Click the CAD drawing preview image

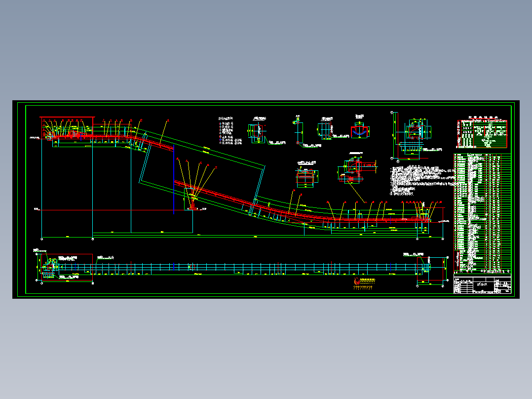tap(266, 199)
